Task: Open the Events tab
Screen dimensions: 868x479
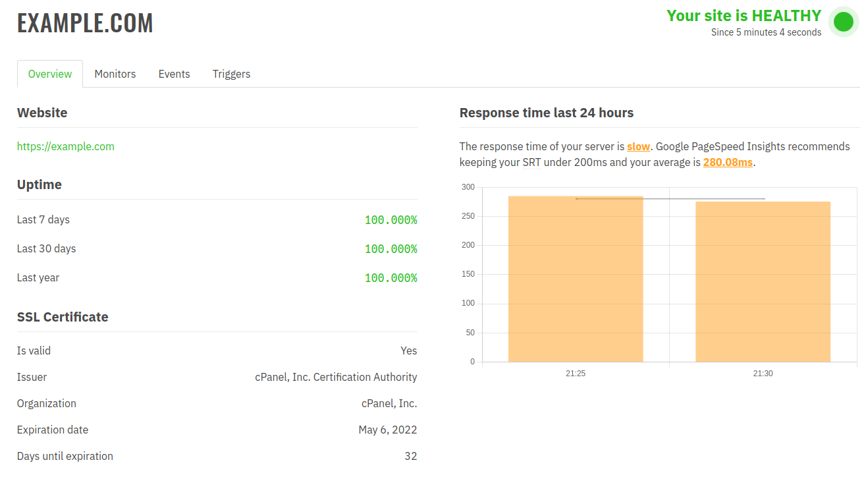Action: [x=174, y=74]
